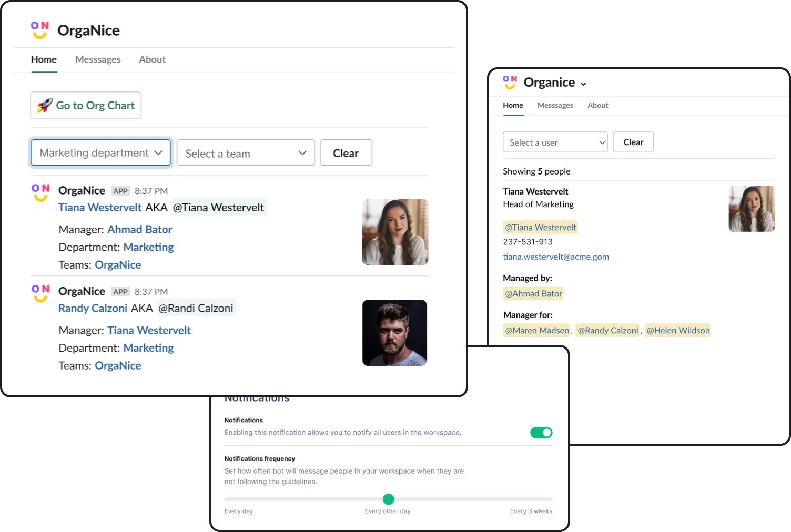The height and width of the screenshot is (532, 791).
Task: Open the Select a user dropdown
Action: tap(554, 142)
